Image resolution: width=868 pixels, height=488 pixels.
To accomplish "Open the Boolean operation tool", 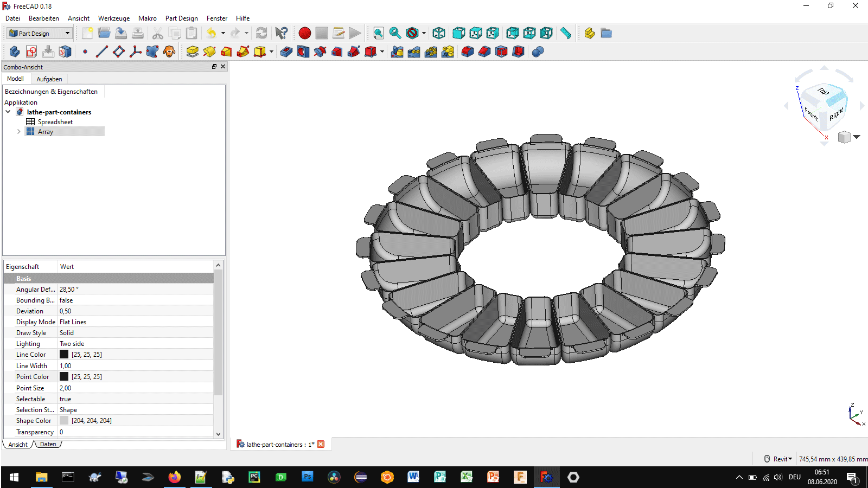I will pos(538,52).
